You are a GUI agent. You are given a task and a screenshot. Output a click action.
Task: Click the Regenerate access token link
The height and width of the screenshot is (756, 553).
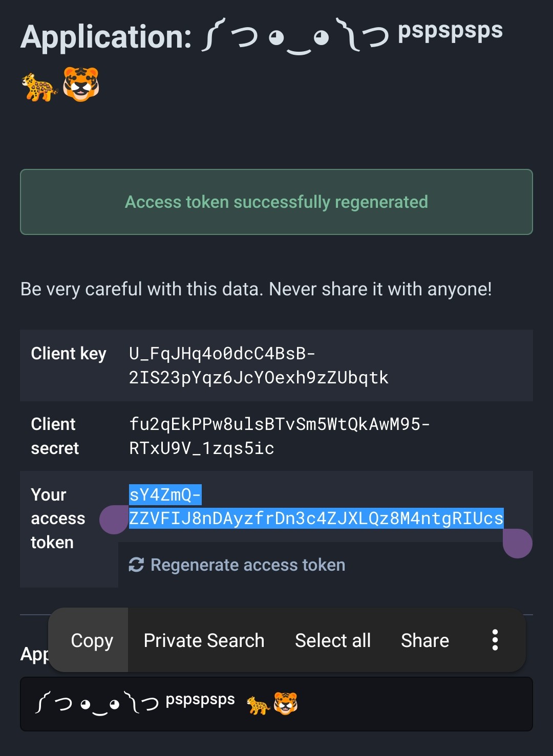click(x=248, y=565)
